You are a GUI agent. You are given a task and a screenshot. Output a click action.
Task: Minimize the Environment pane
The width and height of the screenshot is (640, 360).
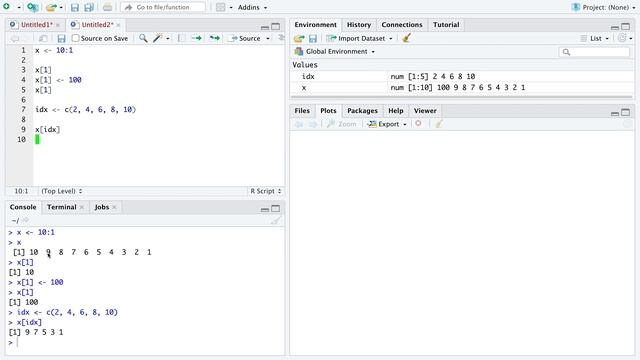point(615,27)
